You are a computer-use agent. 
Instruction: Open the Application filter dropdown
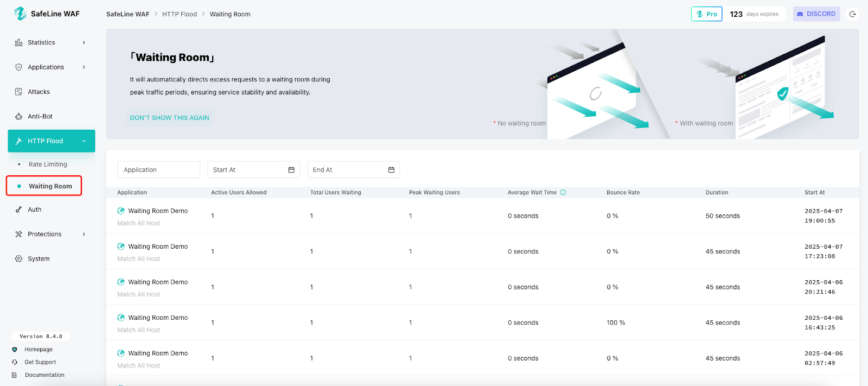[x=158, y=169]
